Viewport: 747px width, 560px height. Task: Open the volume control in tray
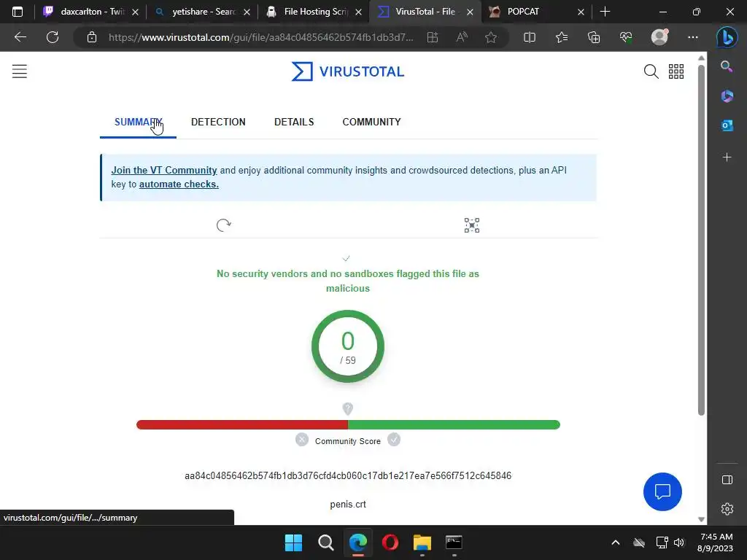click(x=679, y=542)
